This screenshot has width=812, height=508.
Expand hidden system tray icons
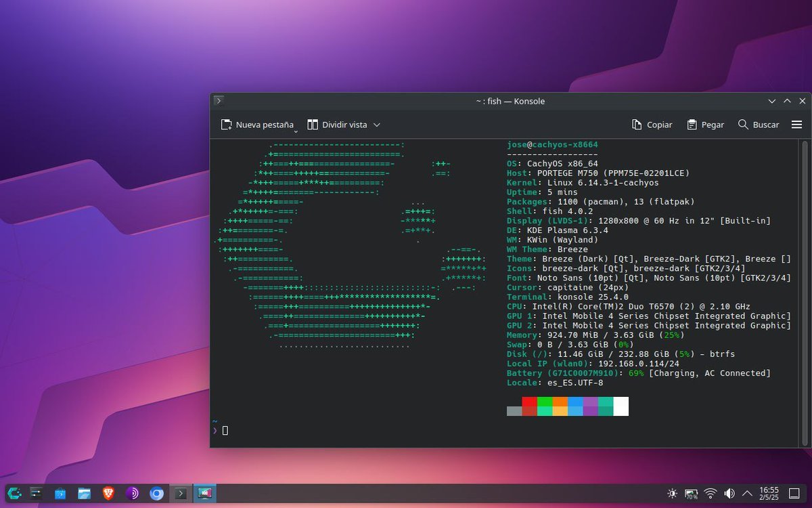coord(747,494)
